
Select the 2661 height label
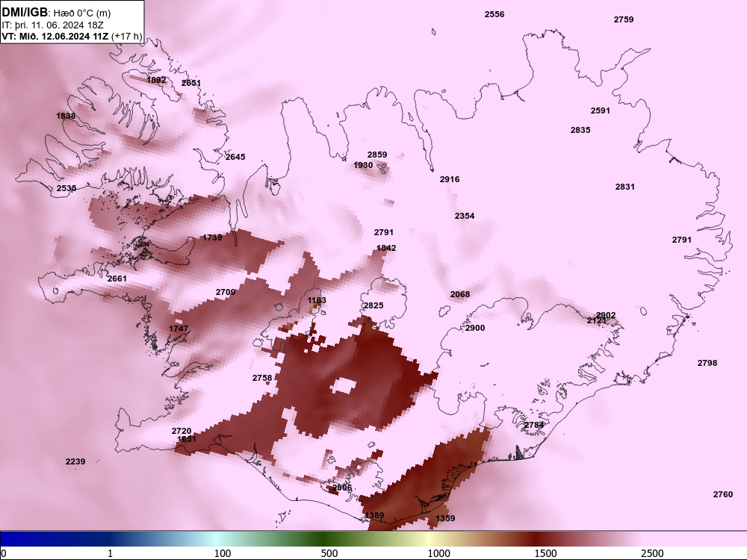[x=117, y=279]
